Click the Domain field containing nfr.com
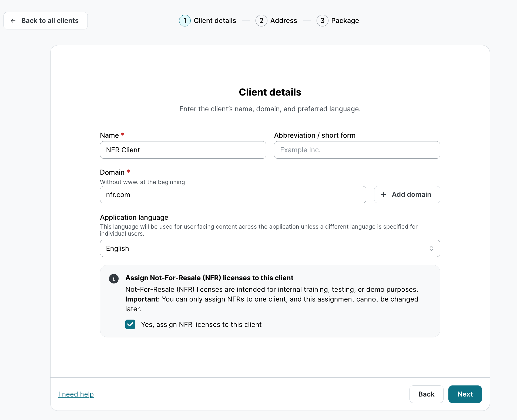 (x=233, y=195)
